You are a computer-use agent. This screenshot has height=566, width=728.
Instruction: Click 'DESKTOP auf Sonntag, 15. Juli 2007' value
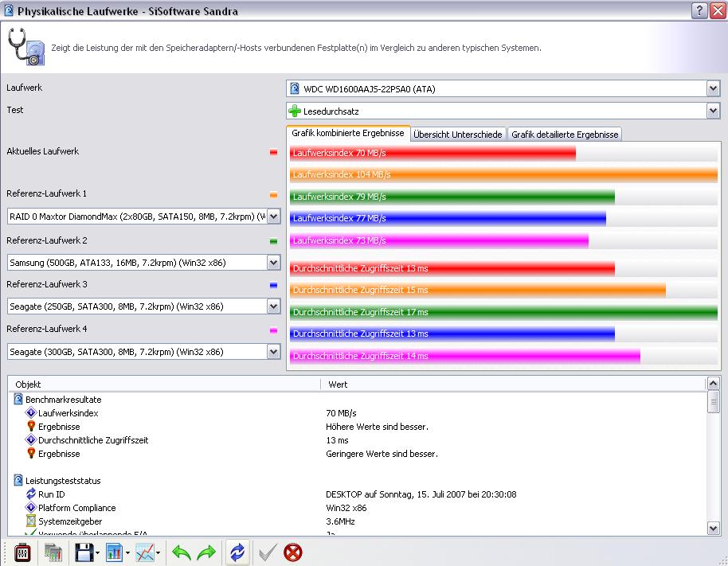(421, 494)
